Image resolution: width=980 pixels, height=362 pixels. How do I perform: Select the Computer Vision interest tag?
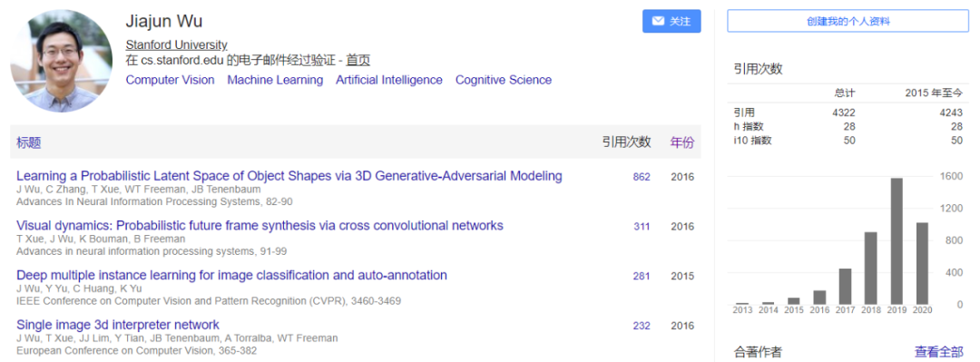point(170,80)
